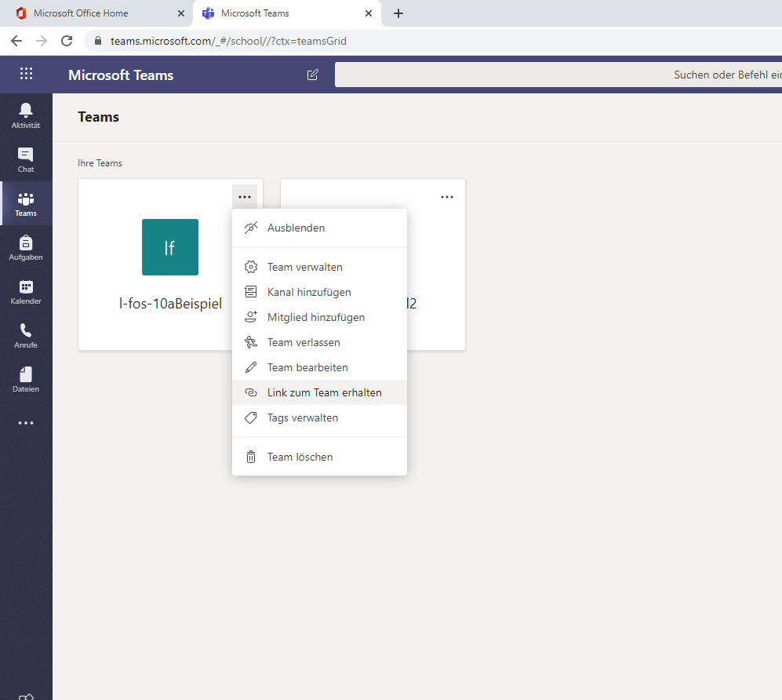The width and height of the screenshot is (782, 700).
Task: Open the app launcher waffle icon
Action: click(x=26, y=74)
